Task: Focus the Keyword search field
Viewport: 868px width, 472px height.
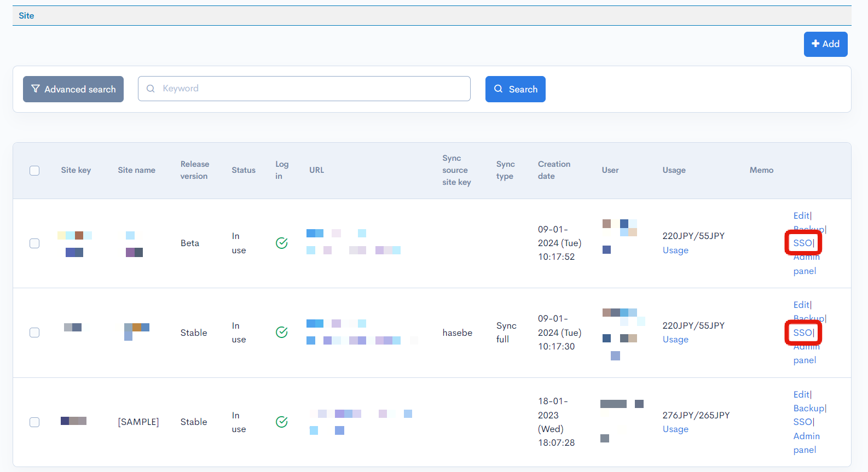Action: (304, 89)
